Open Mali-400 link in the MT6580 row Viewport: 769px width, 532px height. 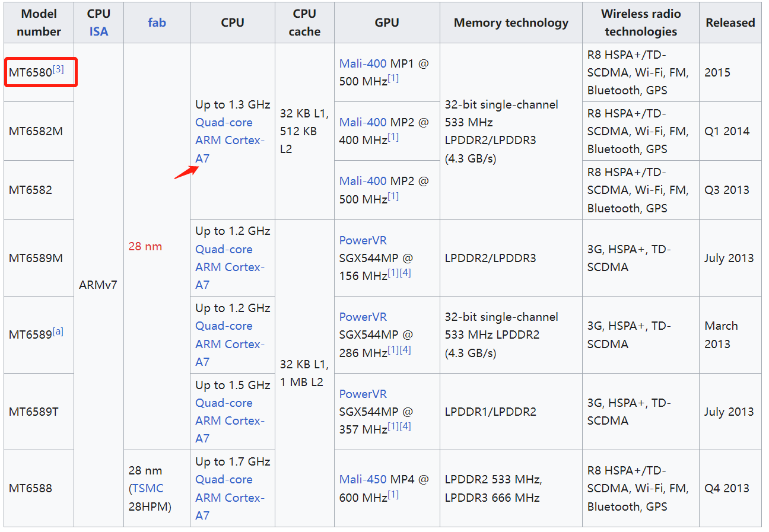(363, 63)
